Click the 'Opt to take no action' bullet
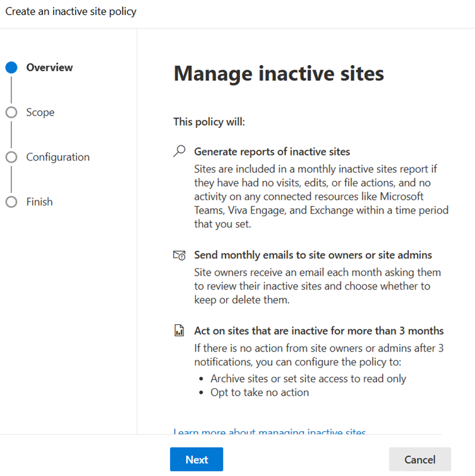 (260, 392)
